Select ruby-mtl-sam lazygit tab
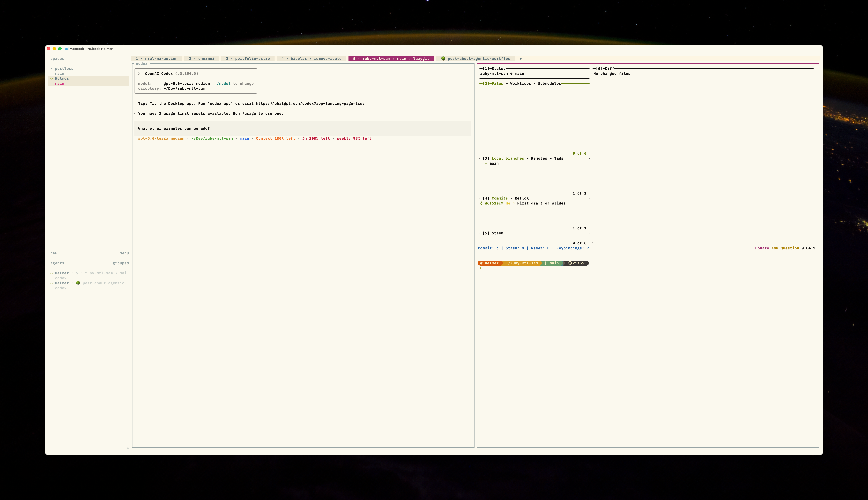 pos(391,59)
